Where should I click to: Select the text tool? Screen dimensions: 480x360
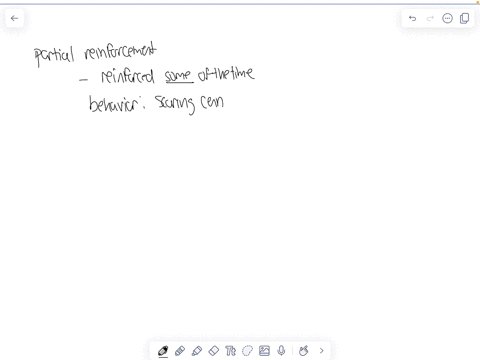point(230,351)
